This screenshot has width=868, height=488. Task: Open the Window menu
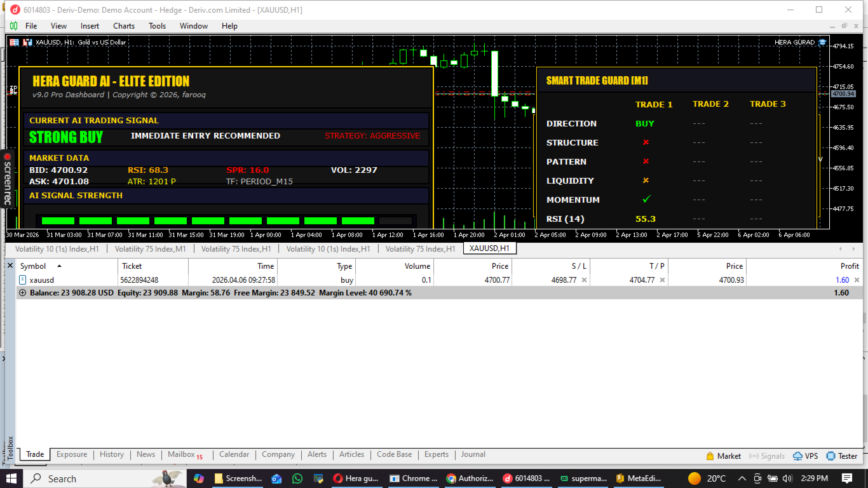point(194,26)
